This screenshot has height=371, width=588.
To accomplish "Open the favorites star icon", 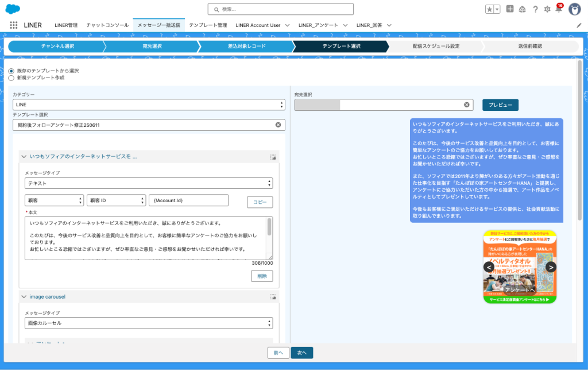I will [489, 9].
